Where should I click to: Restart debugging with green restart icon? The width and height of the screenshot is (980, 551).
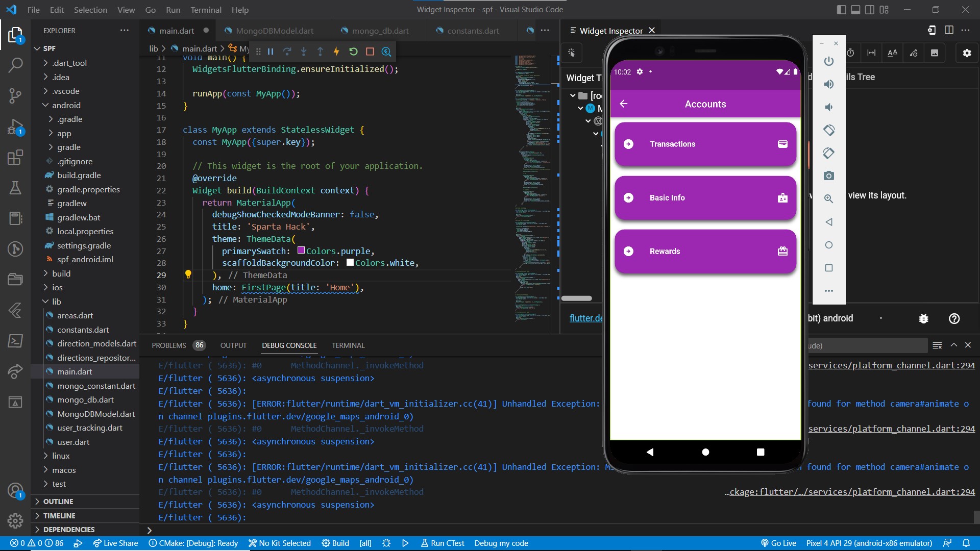(x=353, y=52)
